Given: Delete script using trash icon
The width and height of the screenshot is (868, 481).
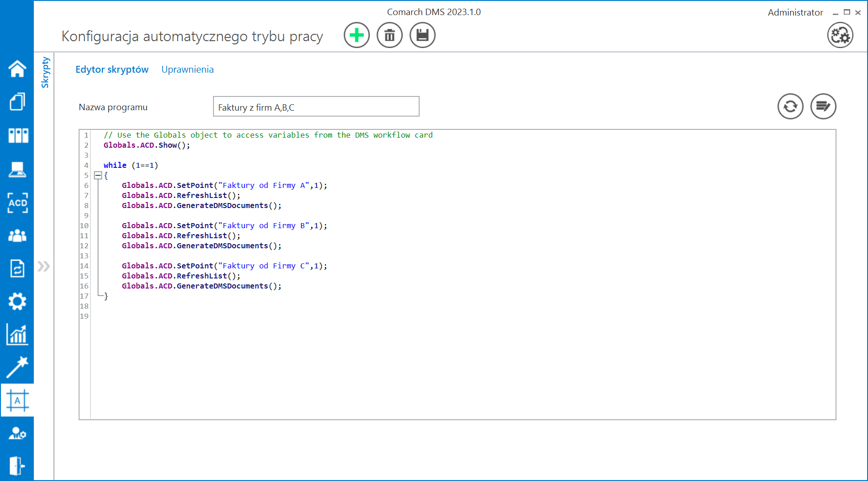Looking at the screenshot, I should tap(389, 35).
